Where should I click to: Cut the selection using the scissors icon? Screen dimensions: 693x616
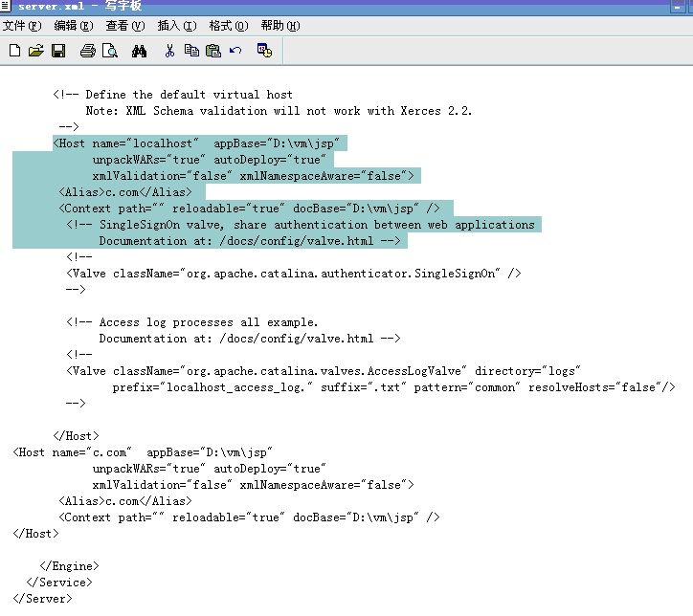coord(169,51)
